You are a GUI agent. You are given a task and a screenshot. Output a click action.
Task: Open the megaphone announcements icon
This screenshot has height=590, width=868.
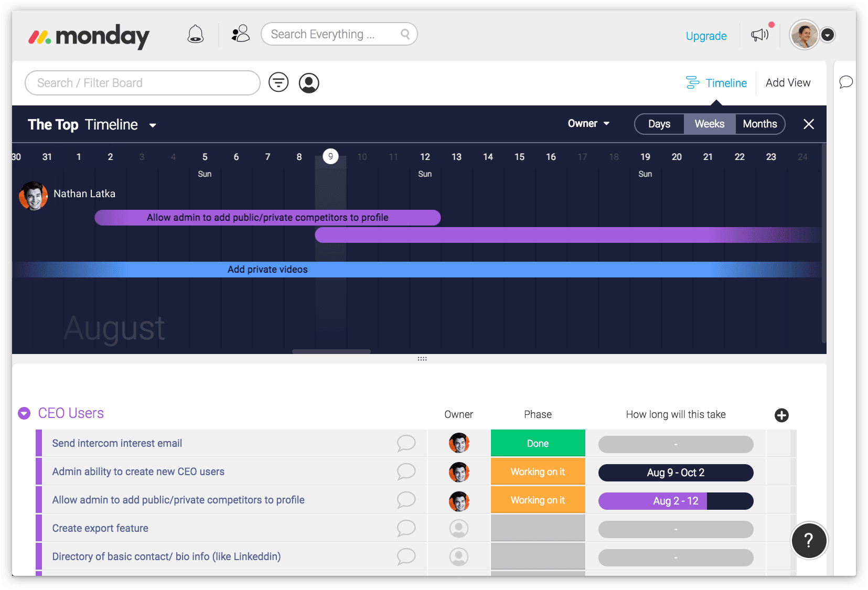[x=759, y=35]
